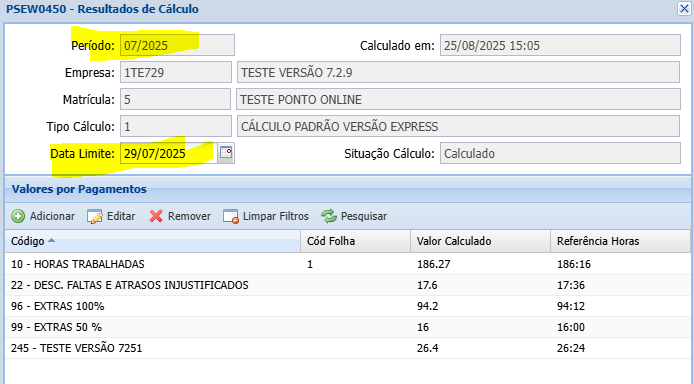Select row 245 - TESTE VERSÃO 7251
This screenshot has width=694, height=384.
tap(347, 348)
